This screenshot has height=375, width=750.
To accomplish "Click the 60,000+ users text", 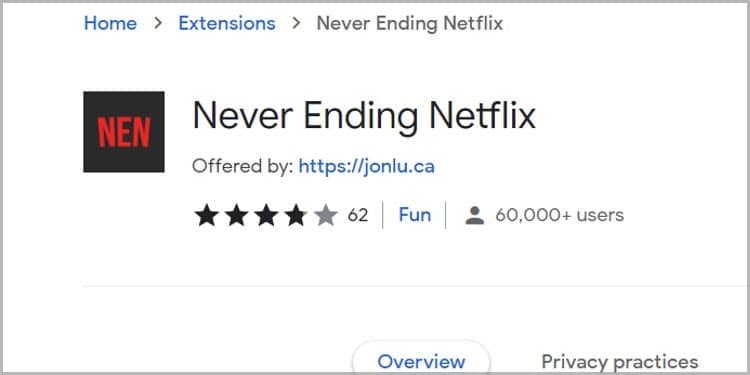I will (560, 215).
